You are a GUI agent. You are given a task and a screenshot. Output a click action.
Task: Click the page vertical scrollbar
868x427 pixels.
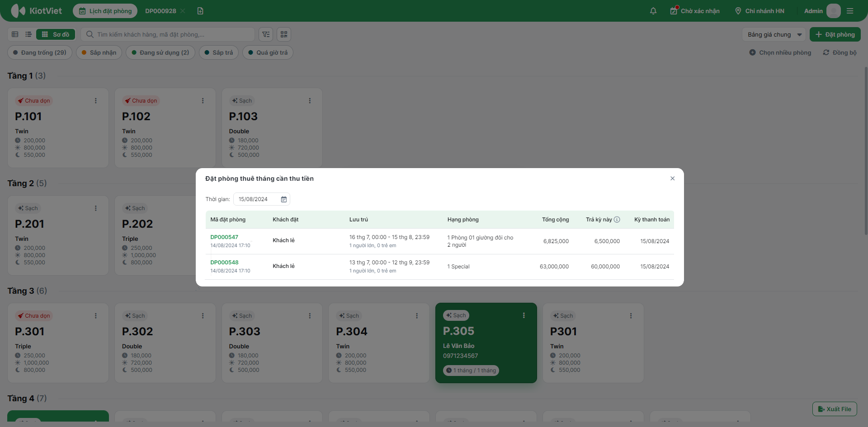point(866,151)
